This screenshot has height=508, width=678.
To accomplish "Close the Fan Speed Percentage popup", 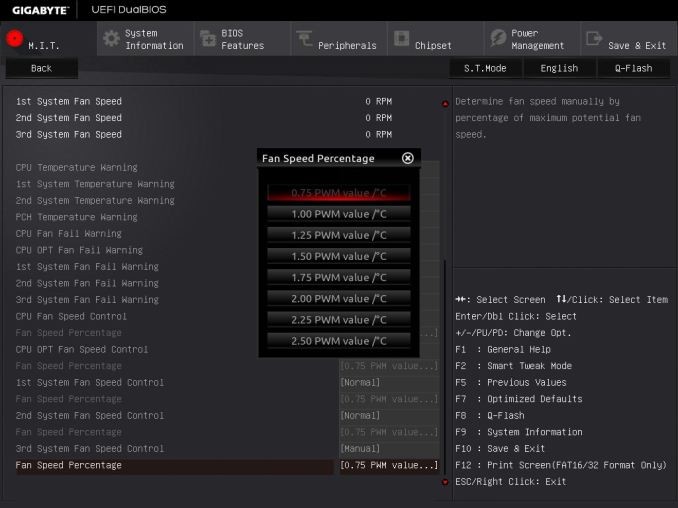I will [407, 158].
